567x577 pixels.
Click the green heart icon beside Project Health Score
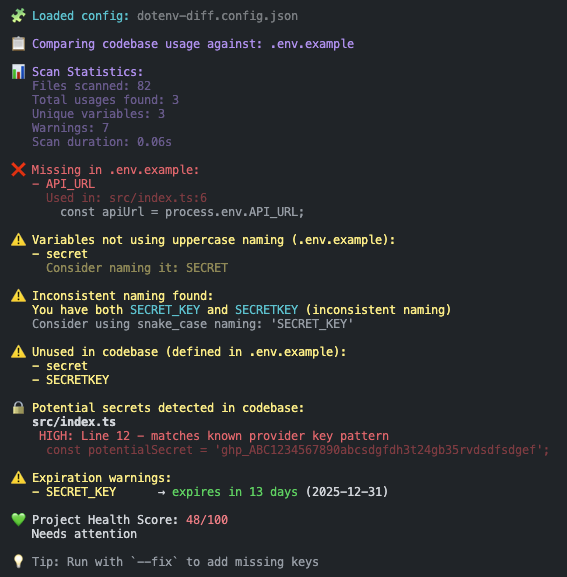18,520
